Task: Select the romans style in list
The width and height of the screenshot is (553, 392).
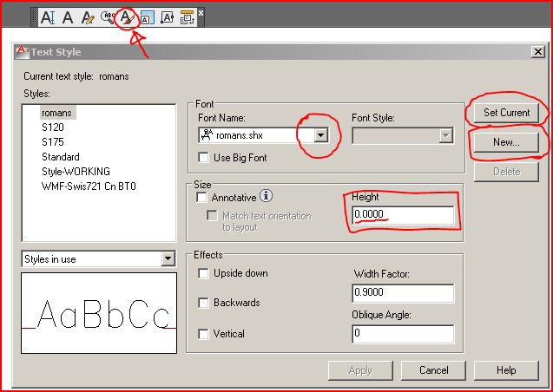Action: coord(56,113)
